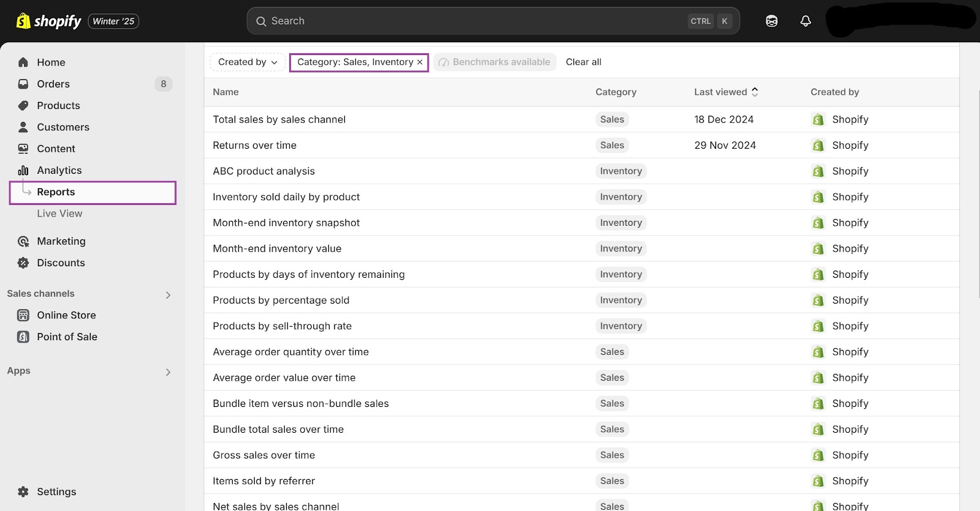Click the Orders inbox icon
Screen dimensions: 980x511
point(23,84)
